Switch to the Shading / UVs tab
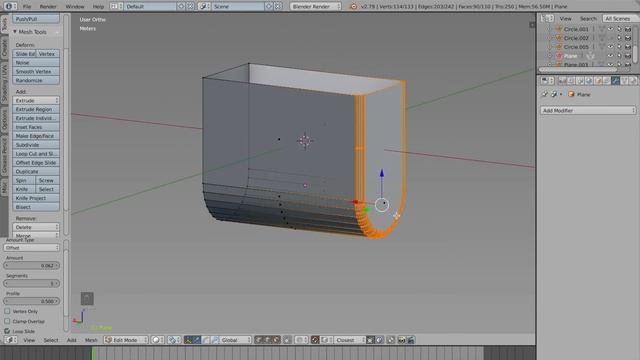Image resolution: width=640 pixels, height=360 pixels. pyautogui.click(x=4, y=83)
